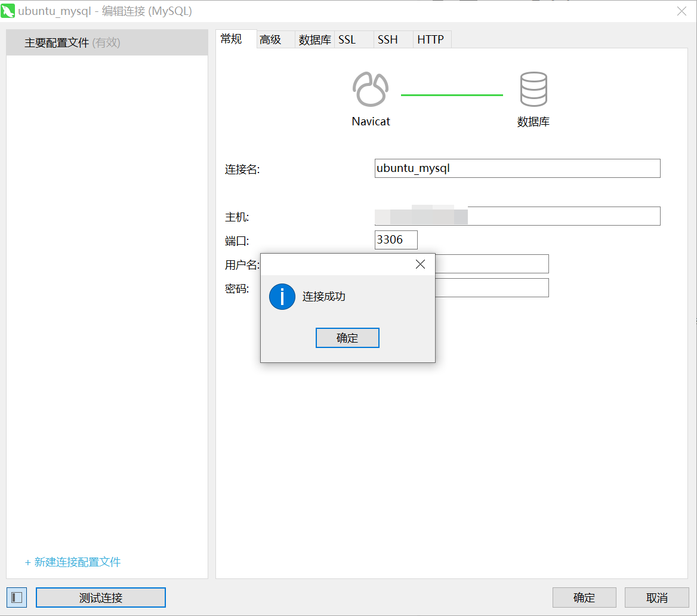Image resolution: width=697 pixels, height=616 pixels.
Task: Click the bottom-right 确定 button
Action: 584,597
